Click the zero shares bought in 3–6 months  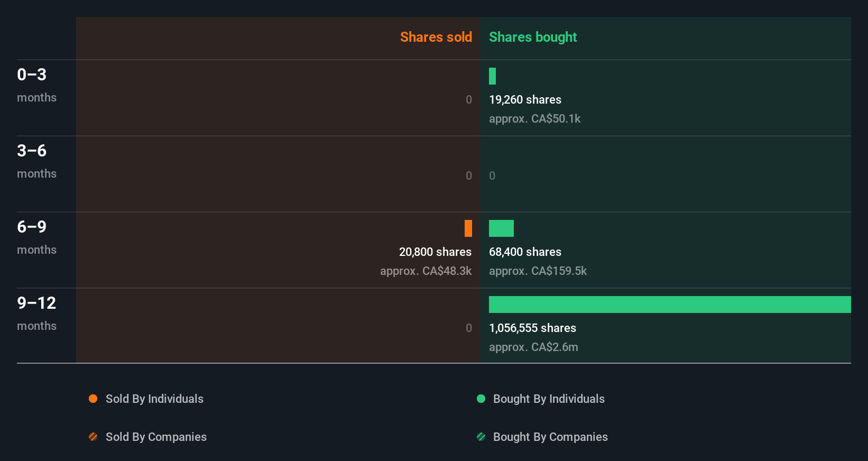[x=492, y=176]
